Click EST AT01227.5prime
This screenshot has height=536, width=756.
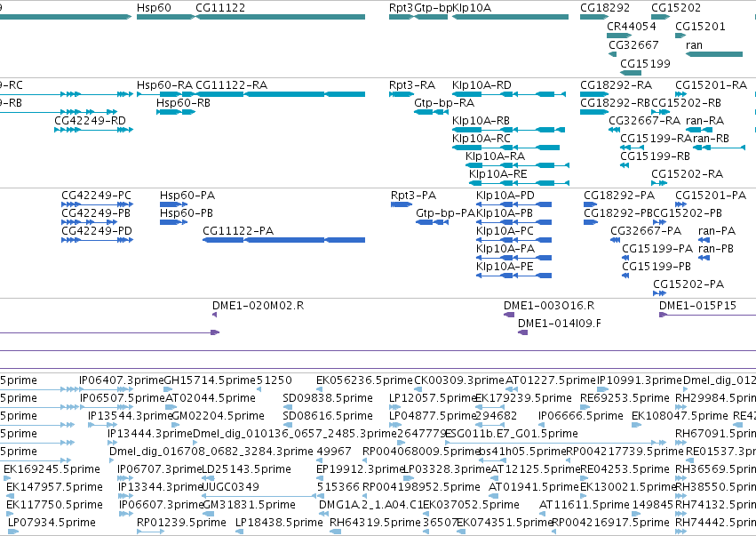coord(550,380)
